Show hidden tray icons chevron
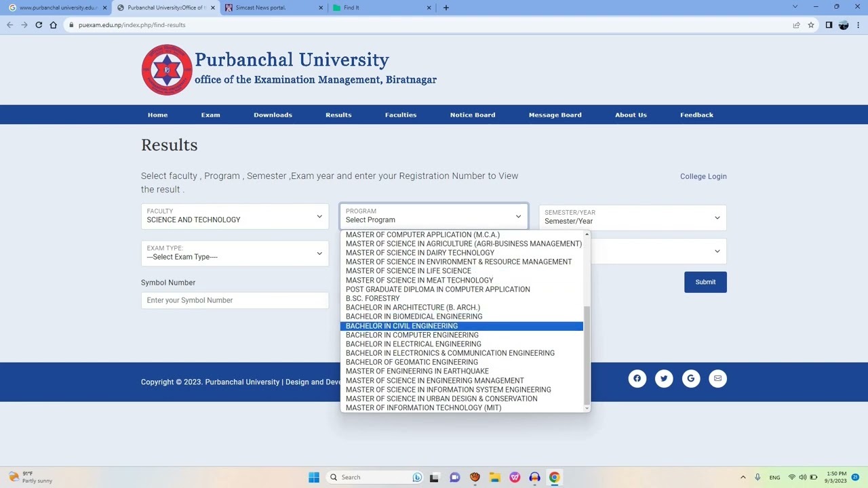Screen dimensions: 868x488 pos(743,477)
